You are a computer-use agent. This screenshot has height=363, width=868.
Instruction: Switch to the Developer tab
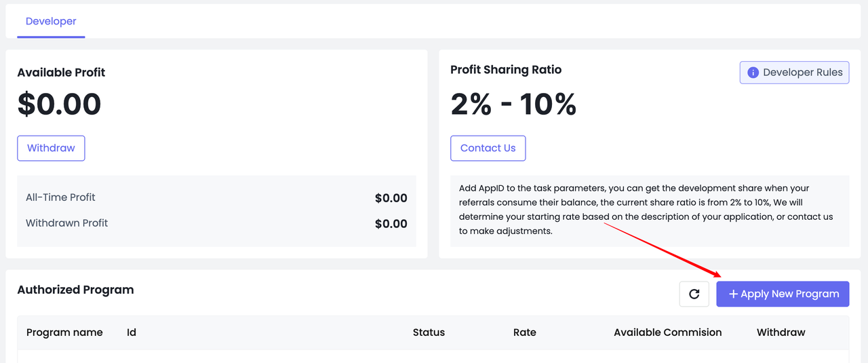[51, 21]
